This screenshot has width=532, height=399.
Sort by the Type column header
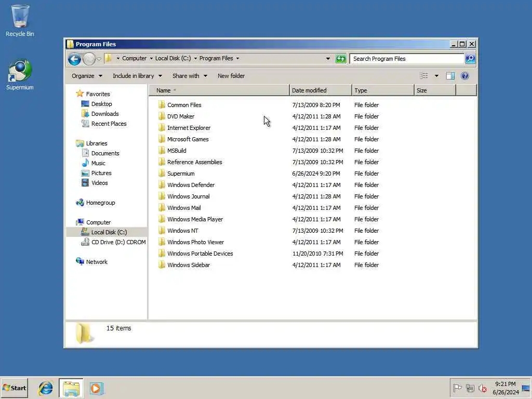point(383,90)
